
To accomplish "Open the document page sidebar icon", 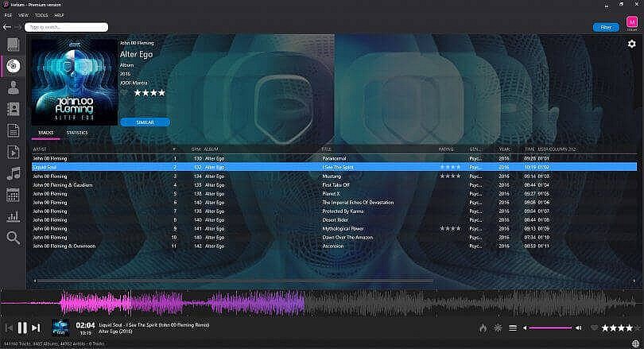I will 14,130.
